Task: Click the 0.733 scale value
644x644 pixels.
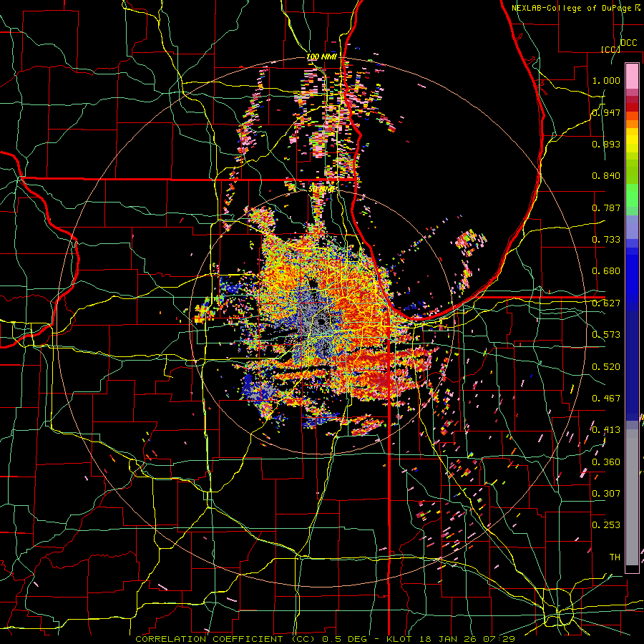Action: pos(606,240)
